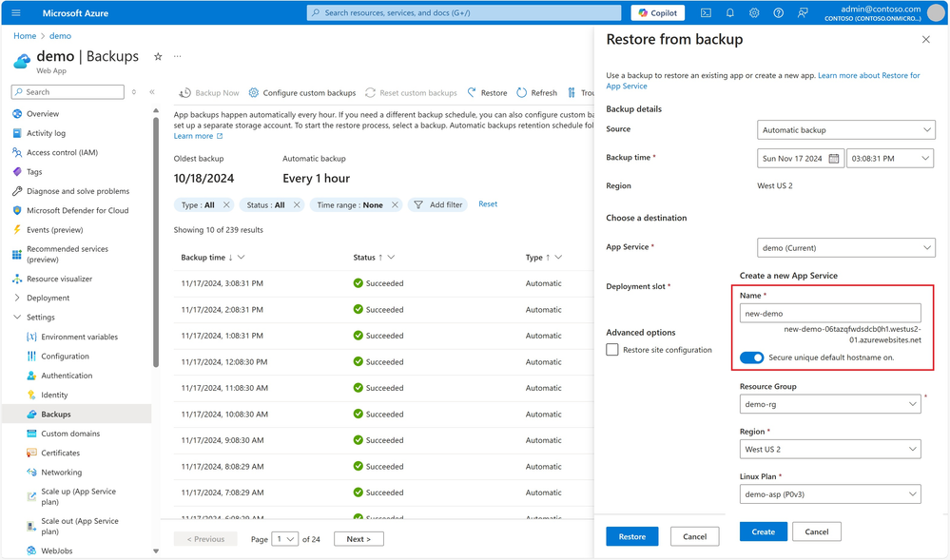Open the page number dropdown
The width and height of the screenshot is (950, 560).
(284, 539)
